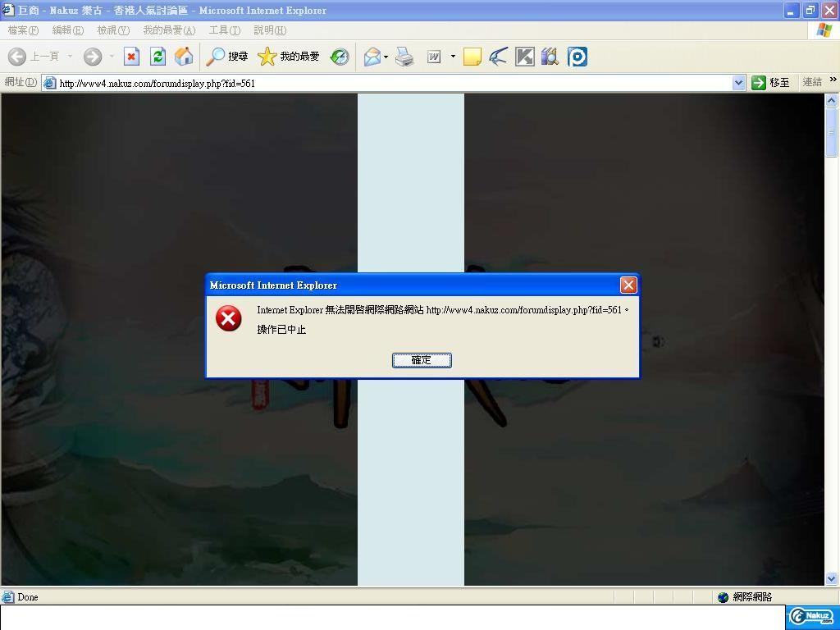840x630 pixels.
Task: Open 我的最愛 favorites toolbar button
Action: [289, 57]
